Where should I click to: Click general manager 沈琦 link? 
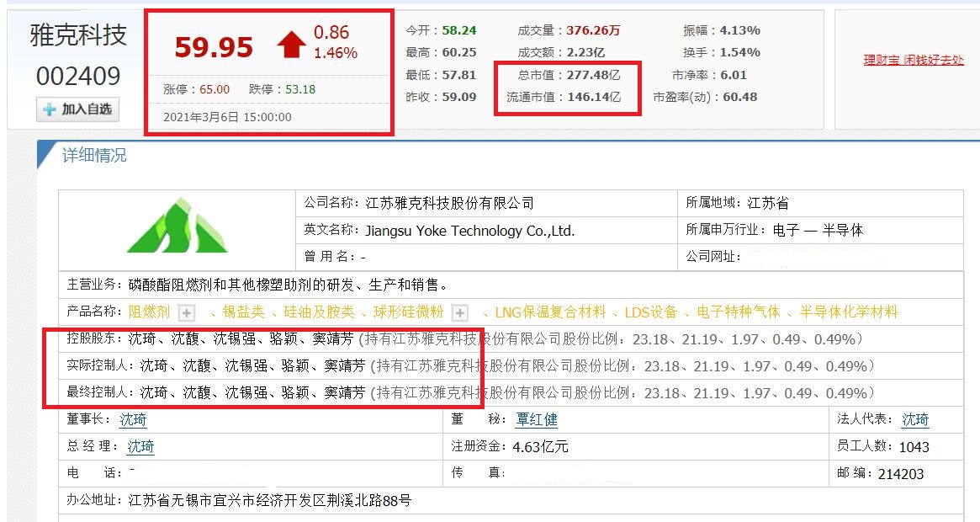click(140, 446)
